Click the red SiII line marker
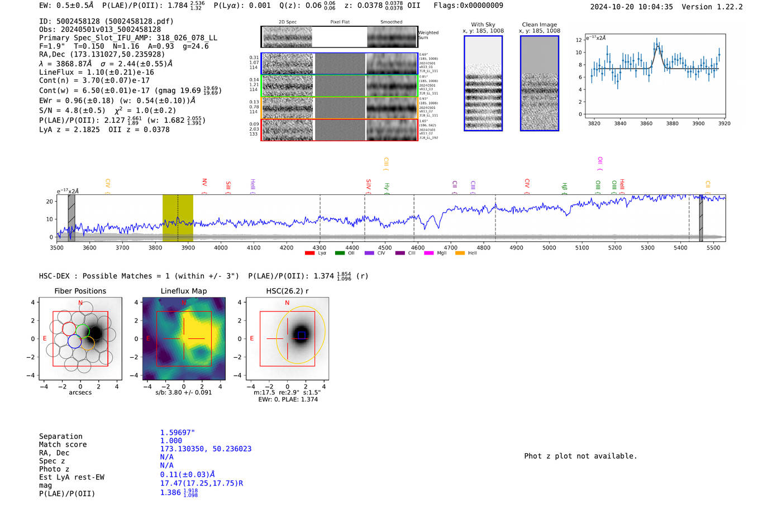Viewport: 782px width, 532px height. point(228,187)
